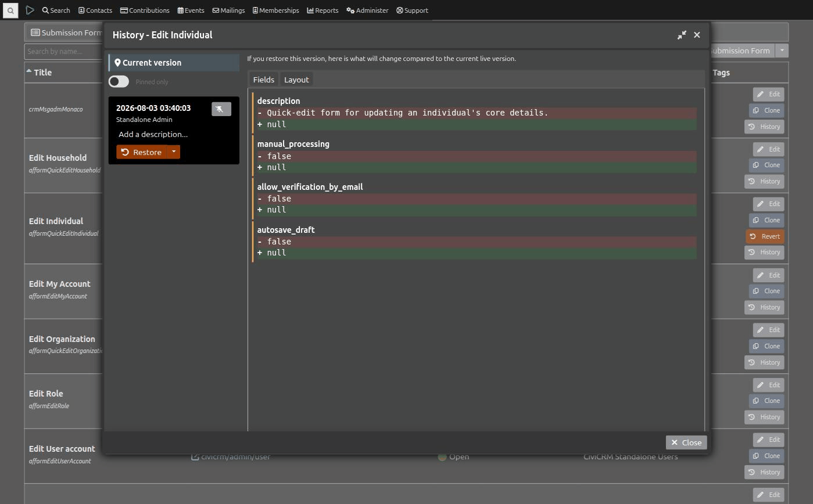Edit the Edit User account form
813x504 pixels.
(x=769, y=440)
